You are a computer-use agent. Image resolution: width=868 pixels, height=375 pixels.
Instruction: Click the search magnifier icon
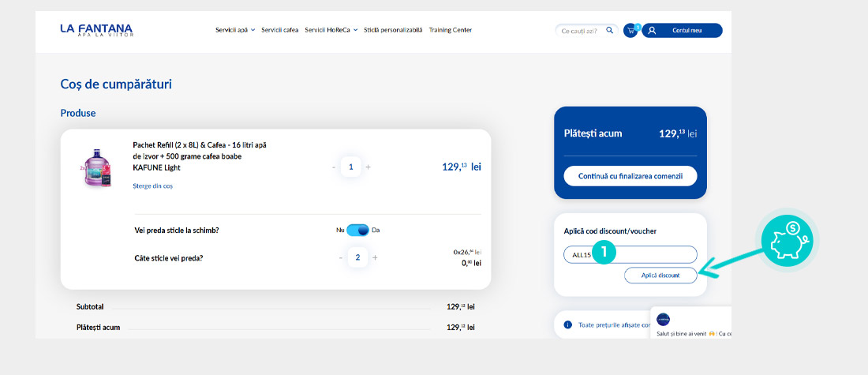(609, 31)
